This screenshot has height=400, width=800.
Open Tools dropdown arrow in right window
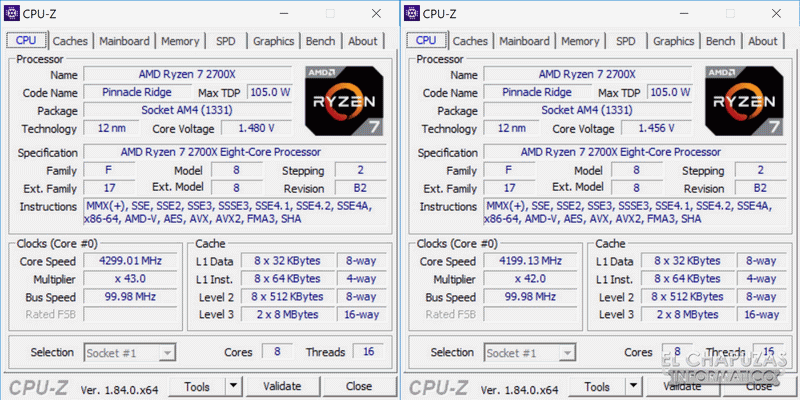[x=633, y=386]
